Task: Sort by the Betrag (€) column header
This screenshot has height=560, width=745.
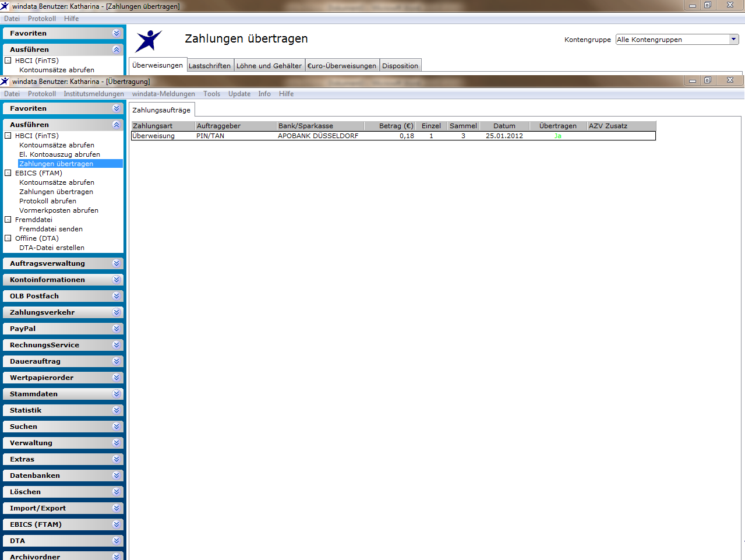Action: [396, 126]
